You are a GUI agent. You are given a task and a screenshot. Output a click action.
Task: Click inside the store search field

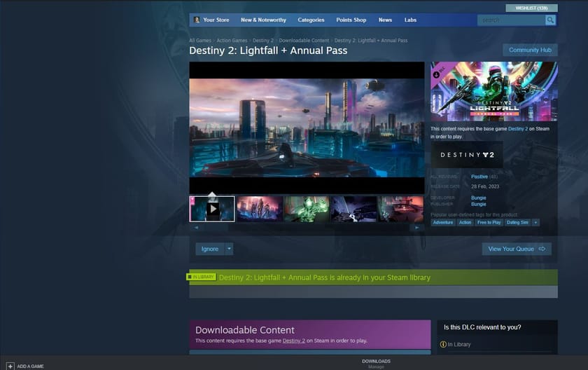coord(511,20)
